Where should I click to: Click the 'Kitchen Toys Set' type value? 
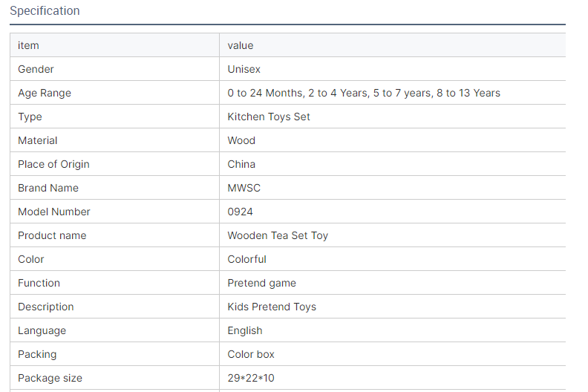(x=269, y=117)
